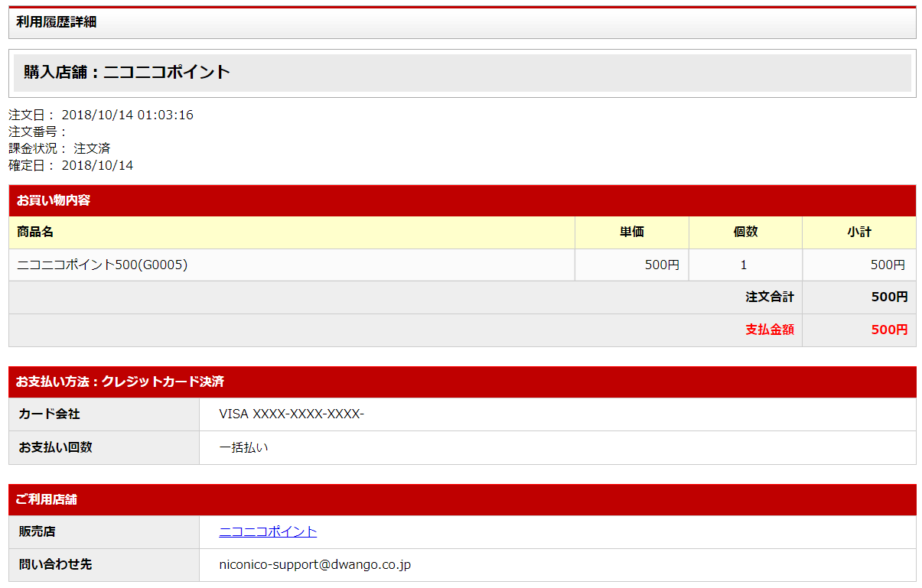Screen dimensions: 922x588
Task: Click the 注文合計 label
Action: (x=770, y=297)
